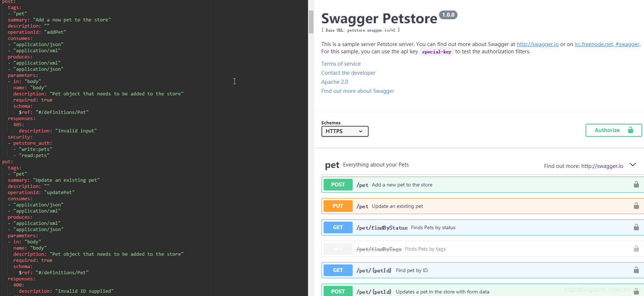
Task: Open the http://swagger.io link in description
Action: [x=537, y=44]
